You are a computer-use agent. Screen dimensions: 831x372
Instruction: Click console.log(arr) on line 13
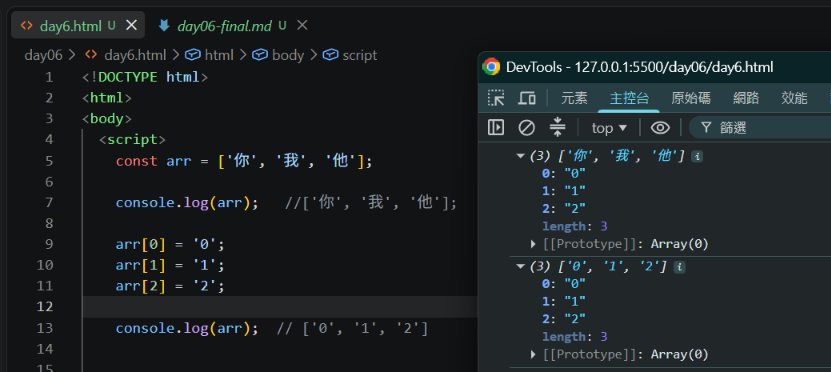(187, 329)
